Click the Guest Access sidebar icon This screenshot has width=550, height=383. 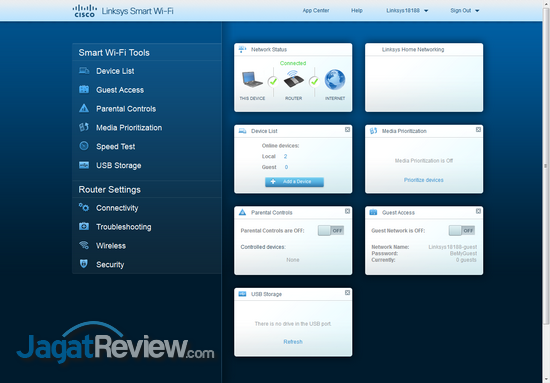point(84,89)
